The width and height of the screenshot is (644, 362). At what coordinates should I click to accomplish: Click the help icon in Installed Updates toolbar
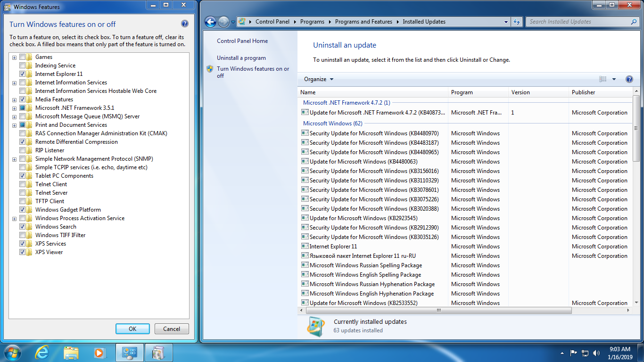tap(629, 79)
